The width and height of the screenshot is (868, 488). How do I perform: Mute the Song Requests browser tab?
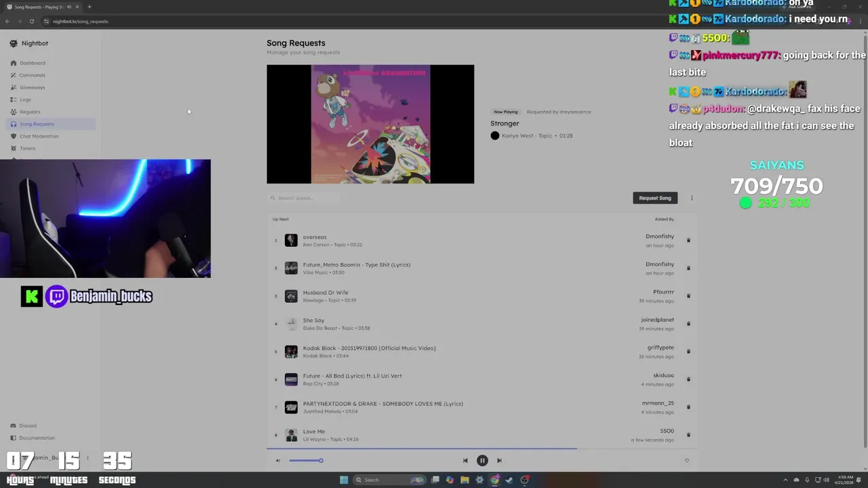click(x=68, y=7)
